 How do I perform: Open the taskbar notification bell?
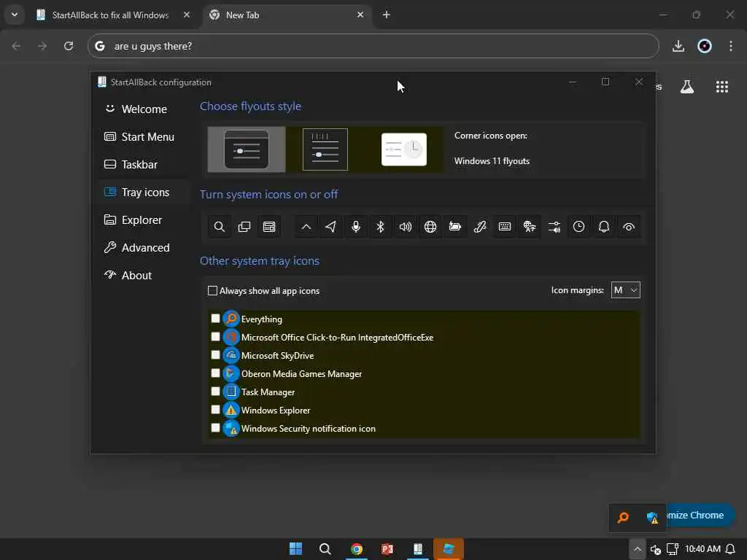tap(730, 549)
